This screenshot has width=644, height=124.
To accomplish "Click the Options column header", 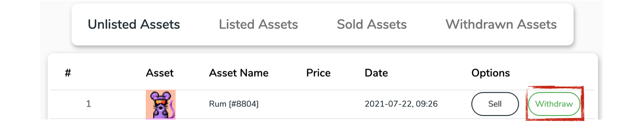I will pos(491,73).
